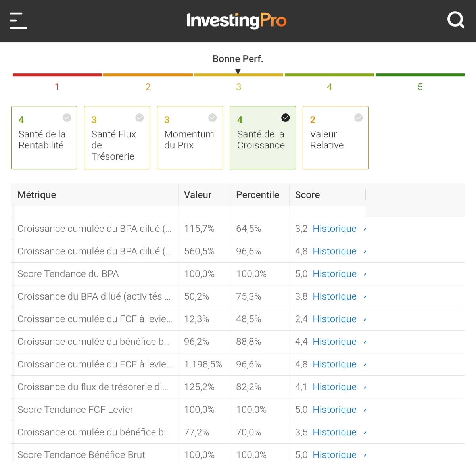Screen dimensions: 476x475
Task: Click arrow icon beside Historique in 1.198,5% row
Action: pos(365,365)
